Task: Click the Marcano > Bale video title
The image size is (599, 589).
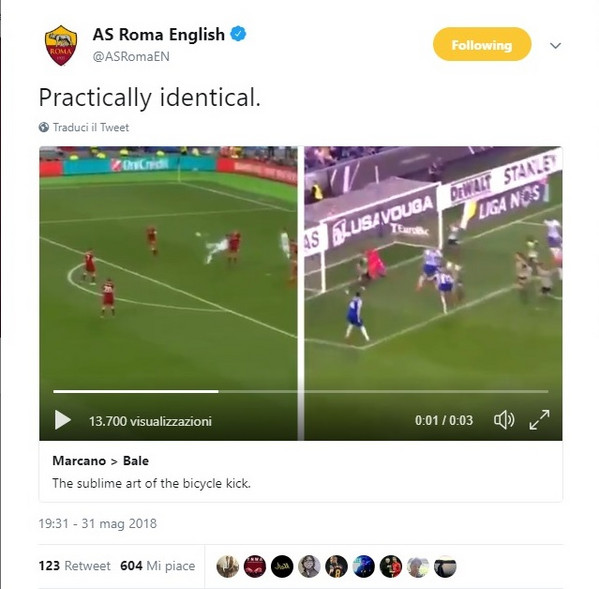Action: [x=100, y=461]
